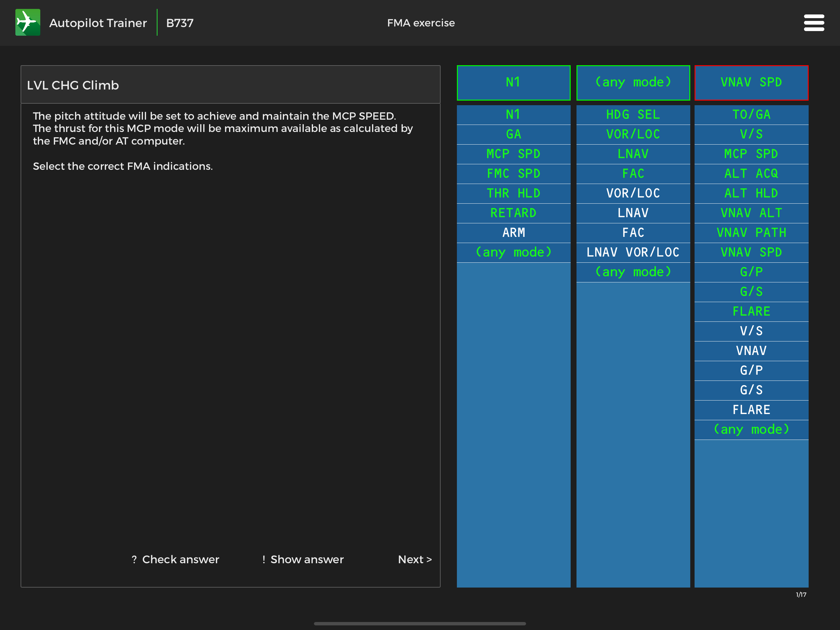This screenshot has height=630, width=840.
Task: Choose white armed VNAV pitch mode
Action: pos(751,351)
